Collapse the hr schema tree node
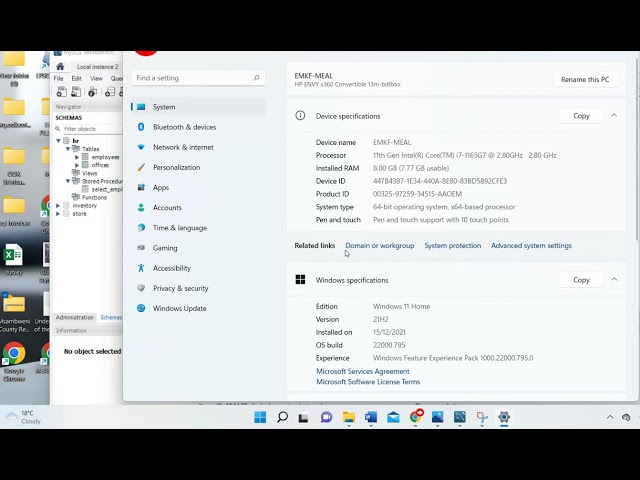640x480 pixels. [59, 141]
